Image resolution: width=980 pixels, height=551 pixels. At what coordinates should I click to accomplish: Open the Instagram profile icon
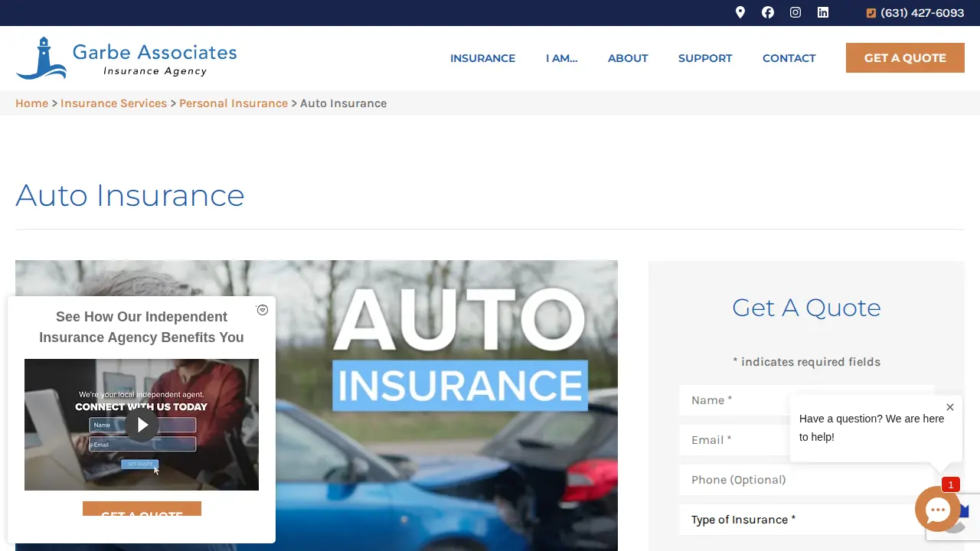click(795, 12)
